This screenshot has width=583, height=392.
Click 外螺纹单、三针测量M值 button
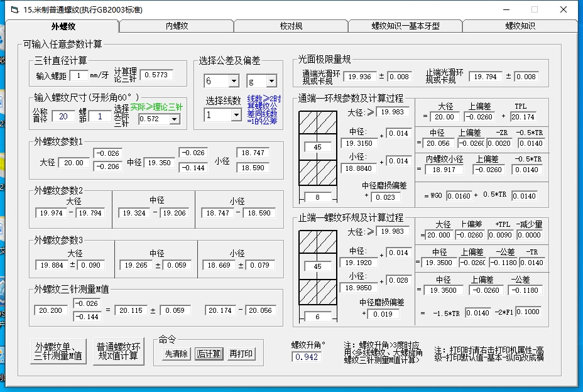[x=58, y=351]
